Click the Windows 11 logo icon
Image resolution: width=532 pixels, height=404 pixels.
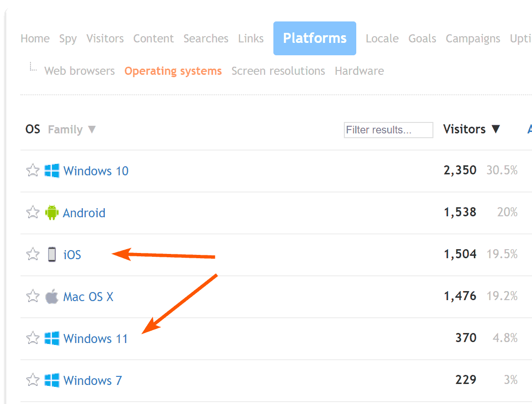[51, 338]
